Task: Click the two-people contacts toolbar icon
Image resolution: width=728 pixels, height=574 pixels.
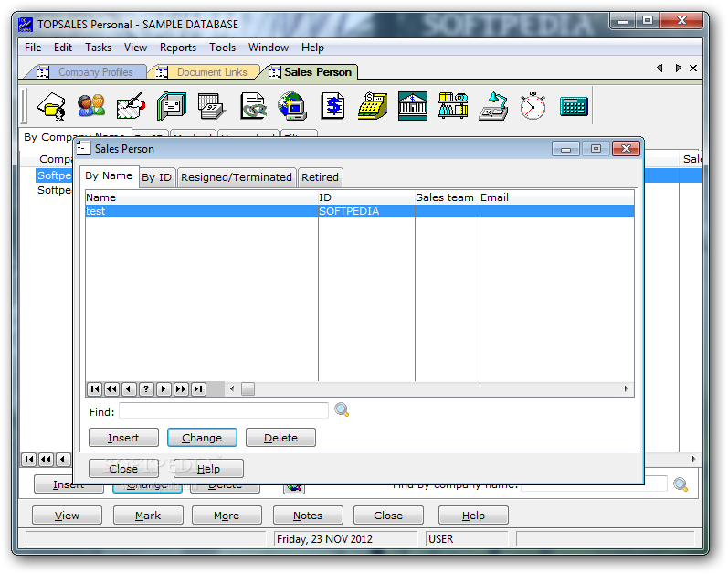Action: pyautogui.click(x=91, y=106)
